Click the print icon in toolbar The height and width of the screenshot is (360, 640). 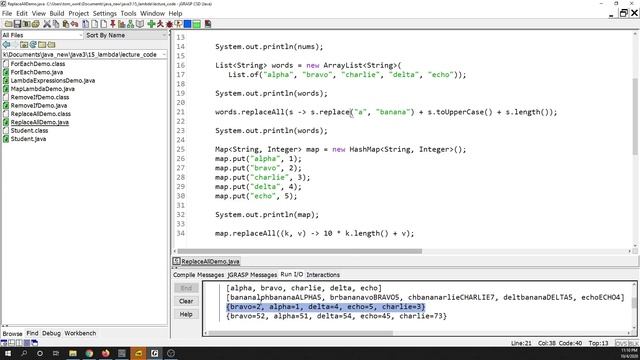(x=36, y=24)
